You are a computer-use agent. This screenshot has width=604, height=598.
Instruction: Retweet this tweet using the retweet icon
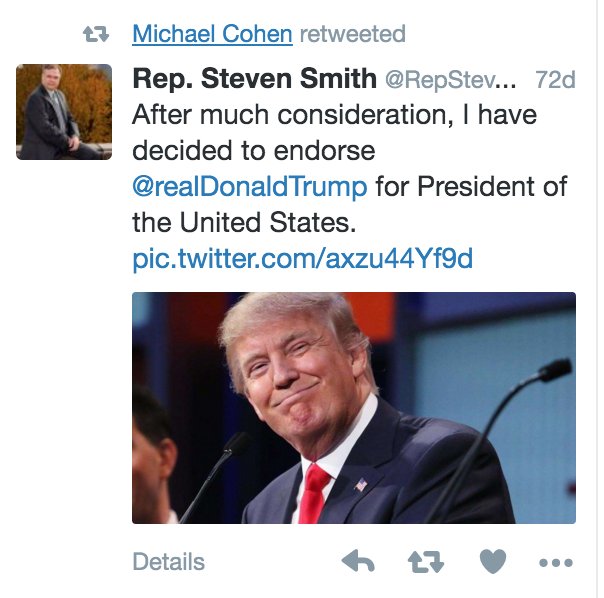click(x=426, y=562)
